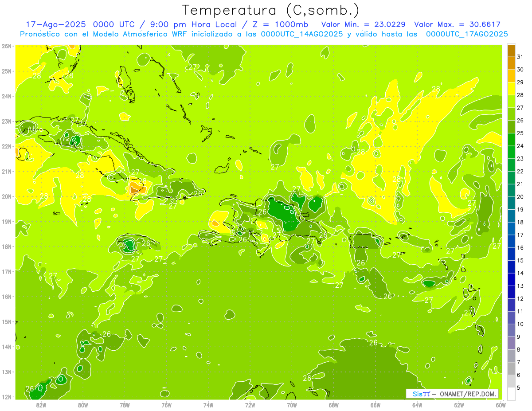Select 'Valor Min. = 23.0229' in header
The image size is (532, 411).
[364, 24]
